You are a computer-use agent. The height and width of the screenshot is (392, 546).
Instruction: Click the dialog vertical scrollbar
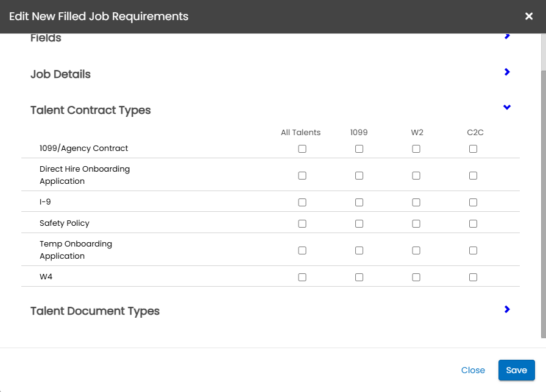(x=543, y=183)
